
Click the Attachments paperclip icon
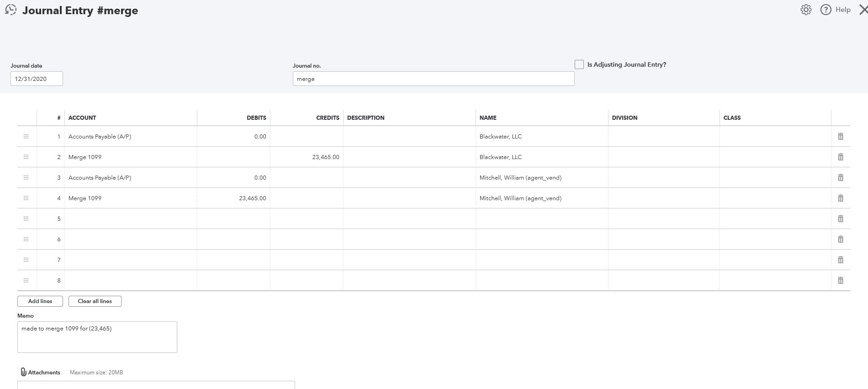coord(24,372)
